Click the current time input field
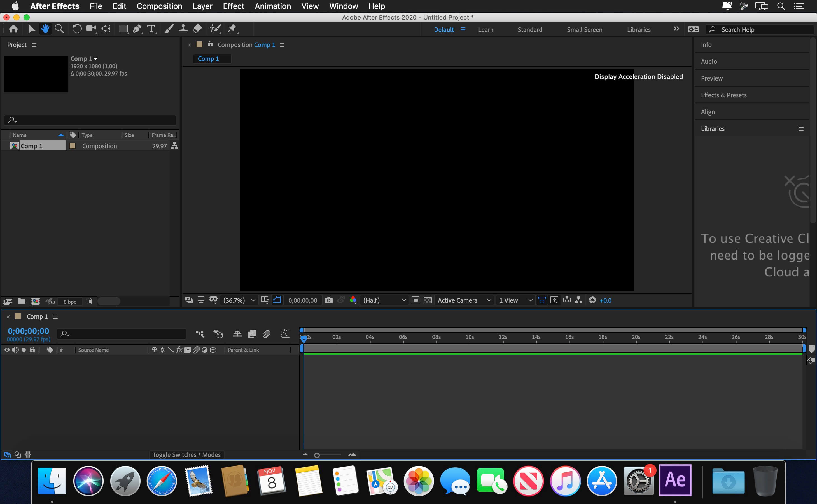This screenshot has height=504, width=817. (30, 330)
